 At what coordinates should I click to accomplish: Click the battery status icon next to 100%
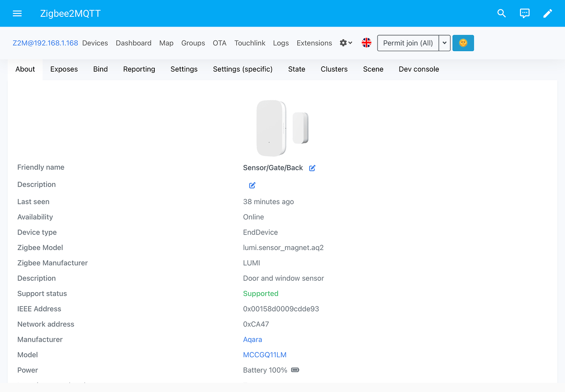point(295,369)
